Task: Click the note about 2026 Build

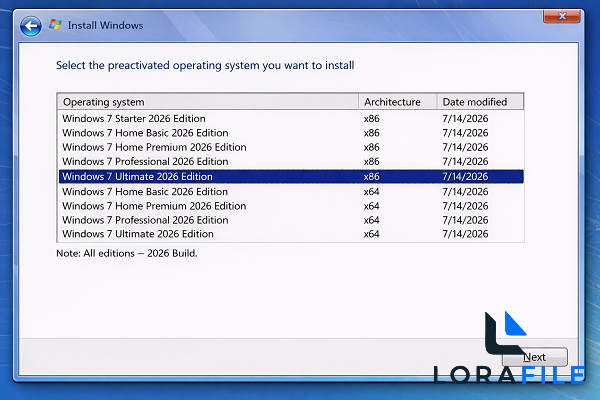Action: coord(127,253)
